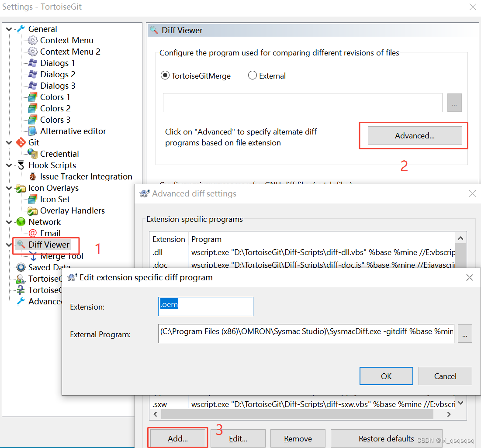
Task: Collapse the Icon Overlays section
Action: coord(9,188)
